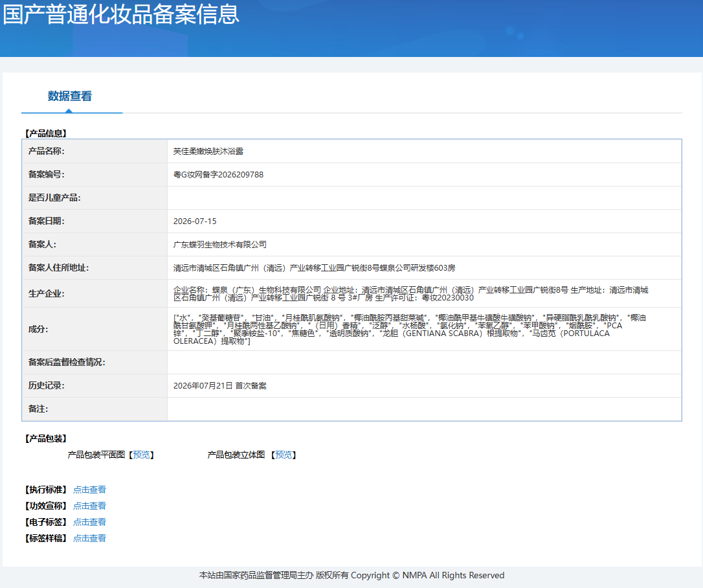Click the 备案日期 row label
Screen dimensions: 703x588
click(46, 221)
